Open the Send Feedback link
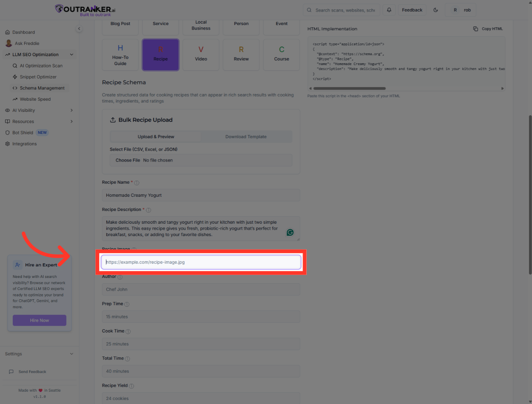 pyautogui.click(x=33, y=372)
